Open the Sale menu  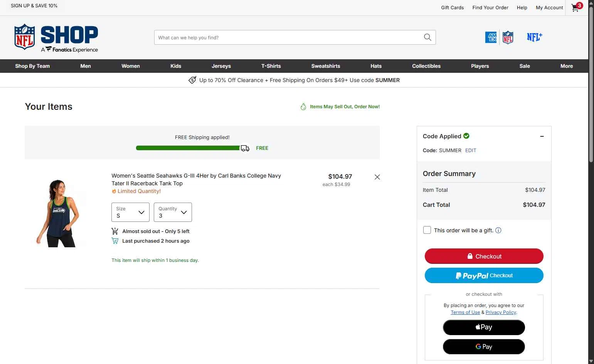pos(525,66)
